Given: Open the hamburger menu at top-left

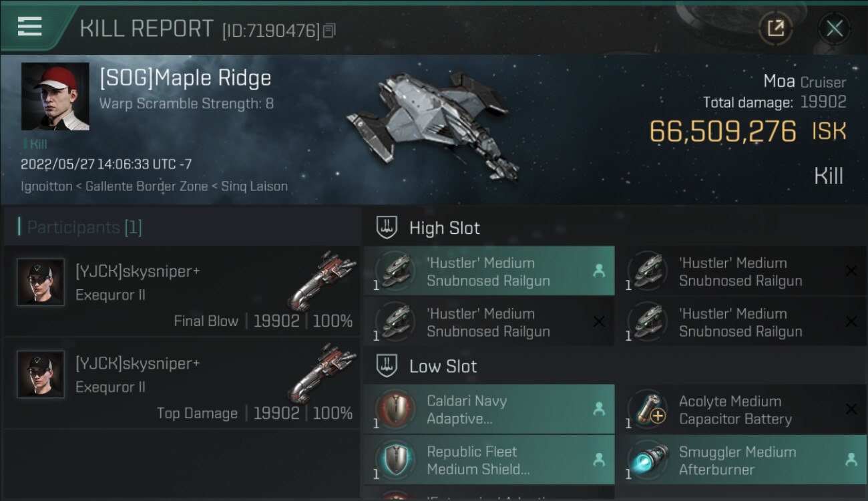Looking at the screenshot, I should (30, 27).
